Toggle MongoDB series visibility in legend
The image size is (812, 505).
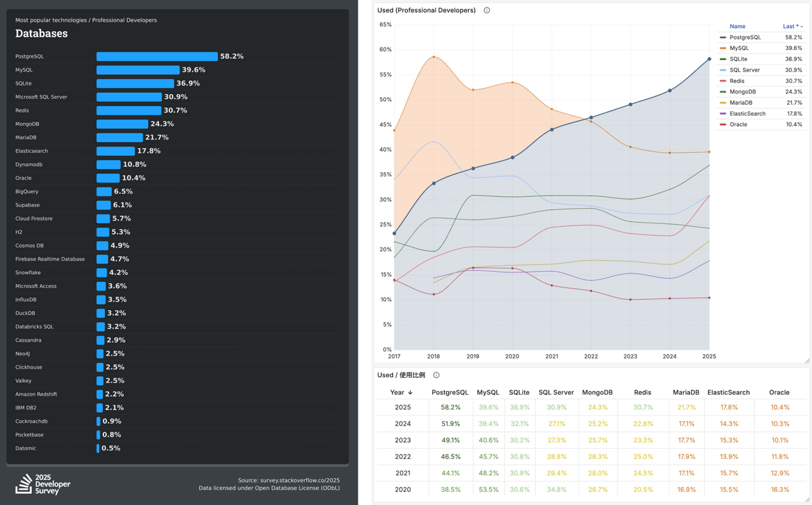(742, 92)
